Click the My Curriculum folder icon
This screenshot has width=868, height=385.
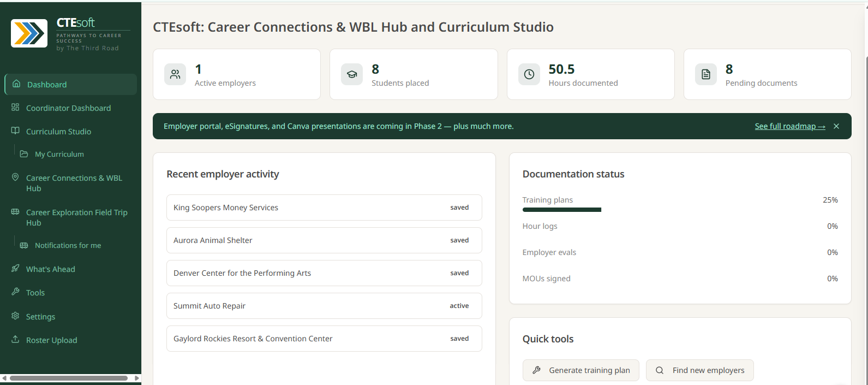tap(24, 154)
